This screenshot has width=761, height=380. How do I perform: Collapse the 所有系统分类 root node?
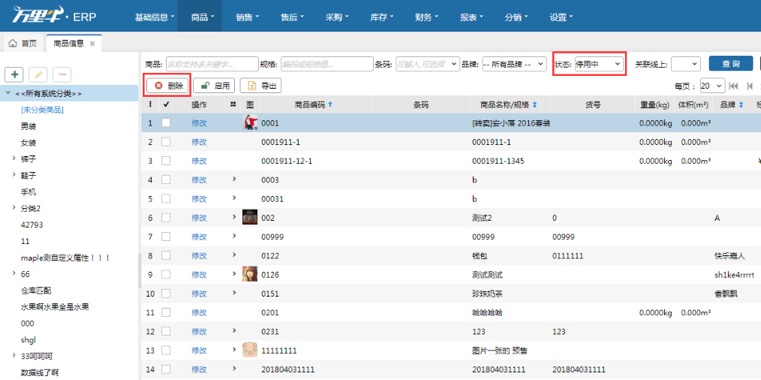[8, 93]
